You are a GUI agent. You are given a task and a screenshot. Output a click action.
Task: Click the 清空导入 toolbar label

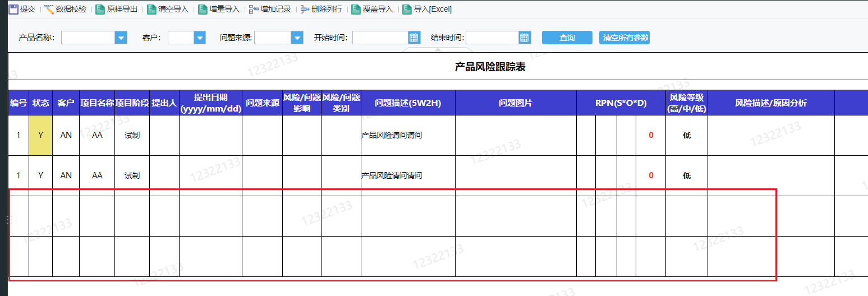[x=173, y=10]
